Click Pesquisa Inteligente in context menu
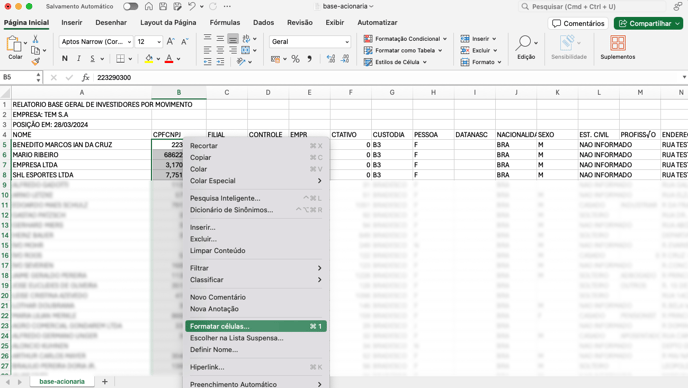Screen dimensions: 688x388 (x=256, y=198)
